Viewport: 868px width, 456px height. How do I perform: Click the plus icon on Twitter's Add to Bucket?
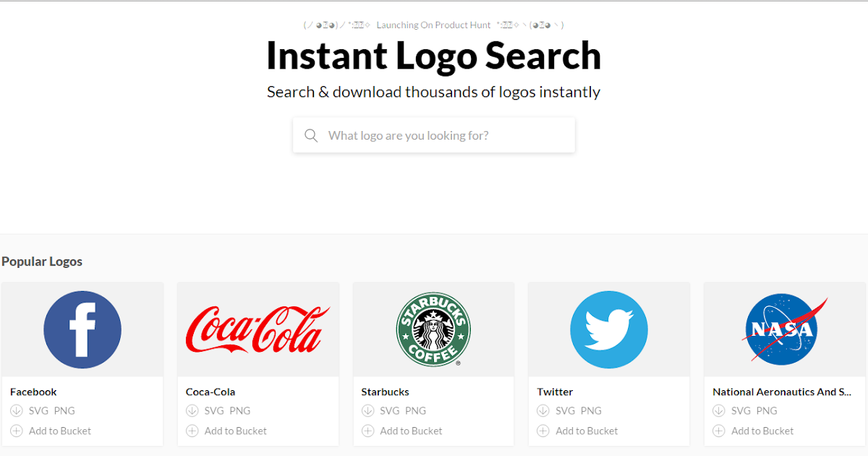[542, 431]
